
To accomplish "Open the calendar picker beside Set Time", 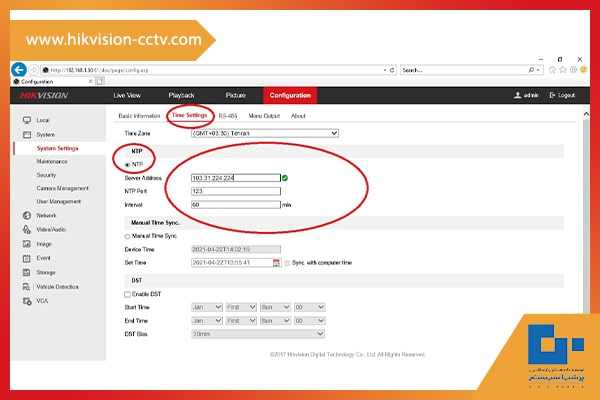I will [x=276, y=263].
